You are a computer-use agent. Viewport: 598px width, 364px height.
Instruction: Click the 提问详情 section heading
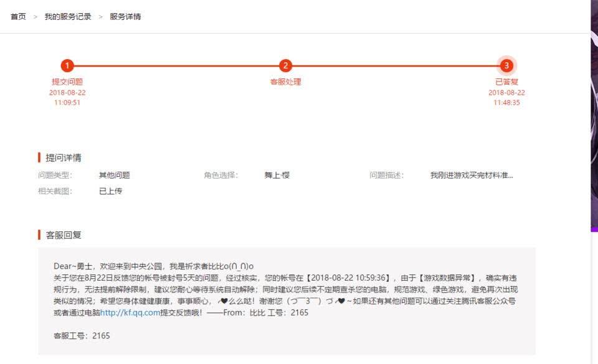click(x=63, y=157)
